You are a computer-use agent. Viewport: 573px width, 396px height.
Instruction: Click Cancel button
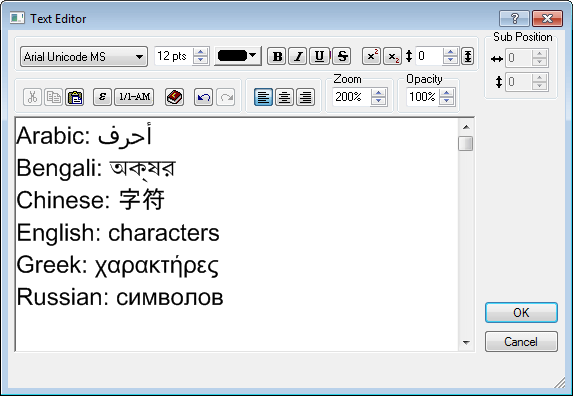tap(521, 342)
